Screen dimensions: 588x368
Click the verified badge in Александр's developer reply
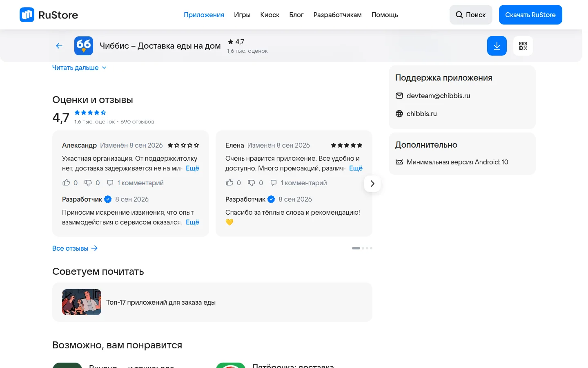108,199
